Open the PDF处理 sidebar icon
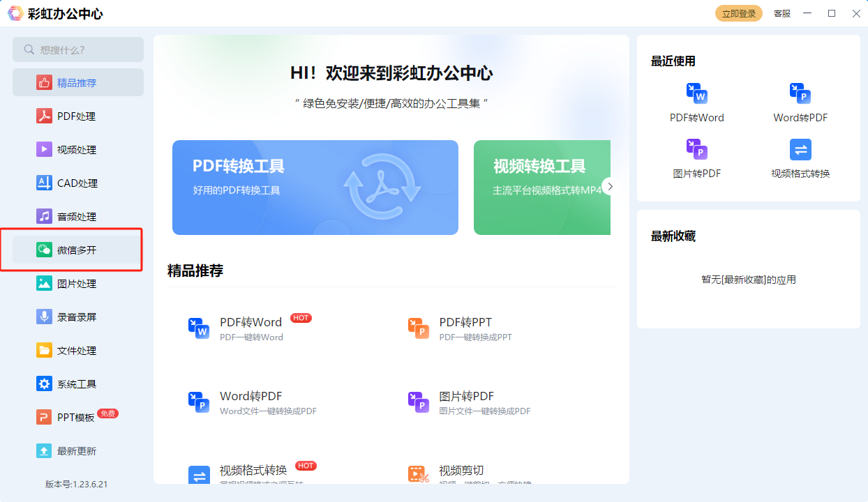This screenshot has height=502, width=868. pyautogui.click(x=45, y=116)
